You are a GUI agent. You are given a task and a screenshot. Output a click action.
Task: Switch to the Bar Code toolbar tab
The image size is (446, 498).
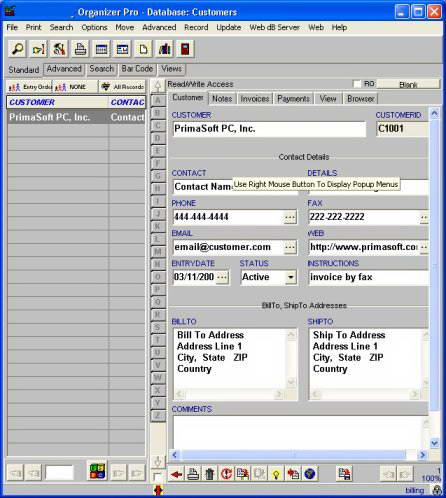tap(137, 69)
